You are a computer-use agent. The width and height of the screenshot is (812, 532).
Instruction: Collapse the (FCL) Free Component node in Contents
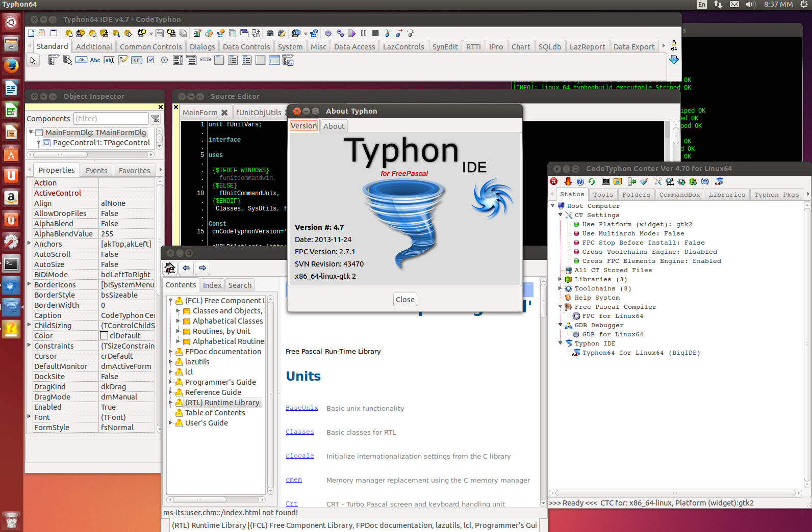click(x=171, y=300)
